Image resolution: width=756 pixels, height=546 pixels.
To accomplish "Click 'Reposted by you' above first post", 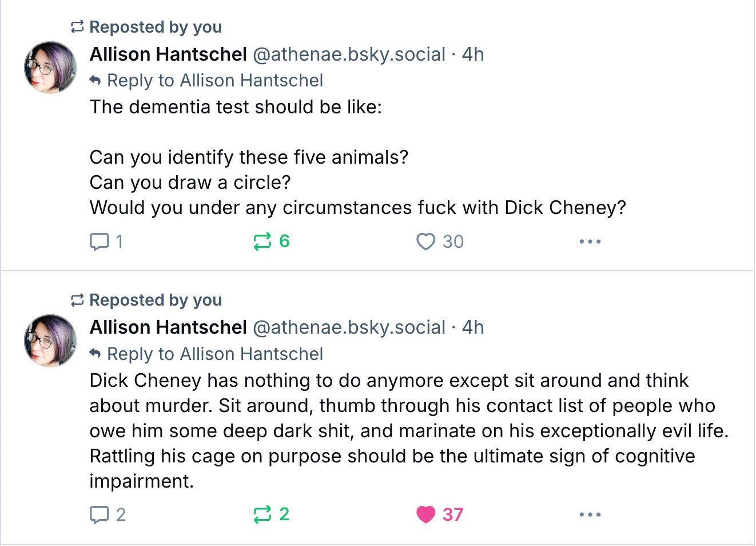I will 155,27.
